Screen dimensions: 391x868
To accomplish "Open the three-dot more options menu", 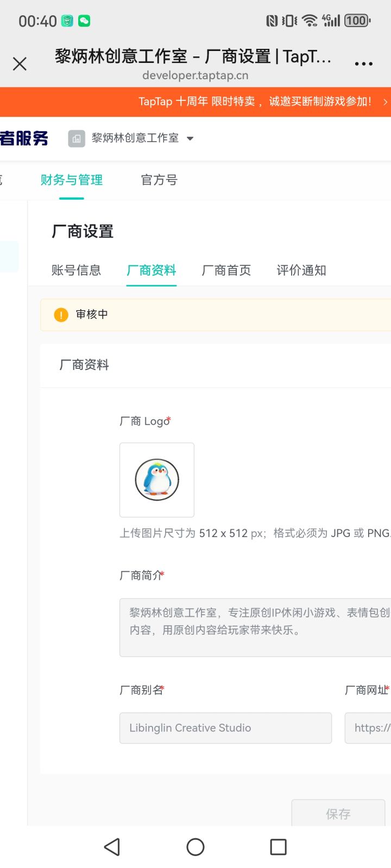I will click(x=363, y=63).
